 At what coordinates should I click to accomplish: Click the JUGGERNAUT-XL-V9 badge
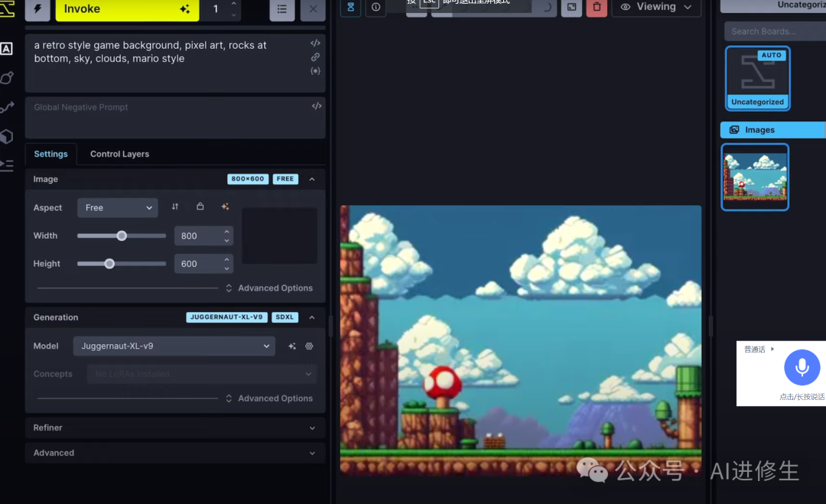tap(226, 317)
